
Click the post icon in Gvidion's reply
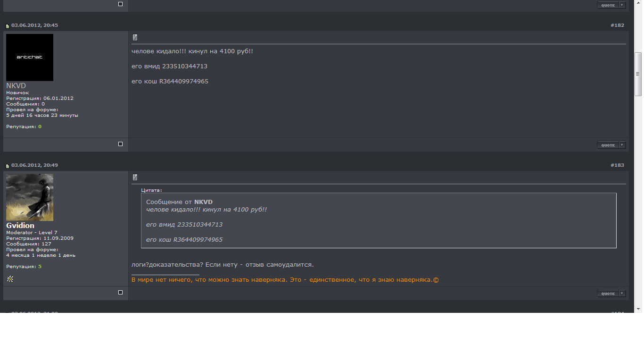pos(135,177)
